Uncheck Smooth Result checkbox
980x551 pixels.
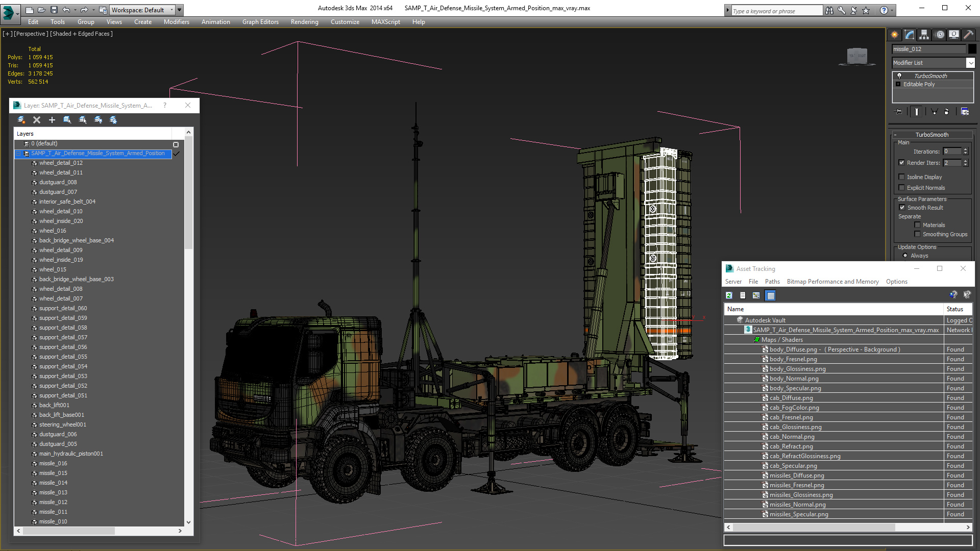(902, 208)
